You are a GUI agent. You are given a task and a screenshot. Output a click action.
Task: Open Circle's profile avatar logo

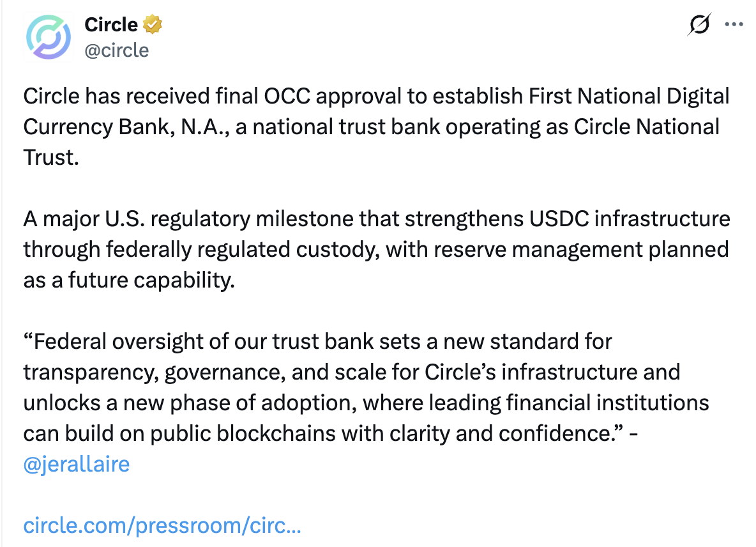[49, 37]
